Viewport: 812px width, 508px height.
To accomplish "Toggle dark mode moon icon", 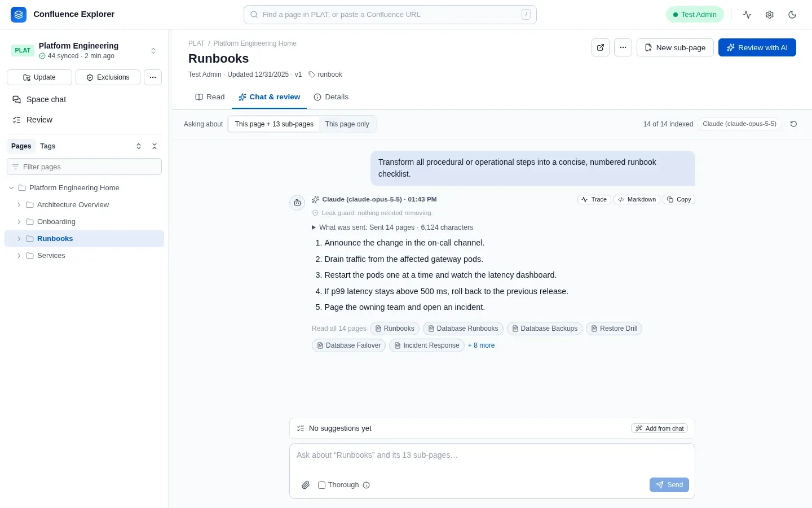I will pyautogui.click(x=792, y=15).
